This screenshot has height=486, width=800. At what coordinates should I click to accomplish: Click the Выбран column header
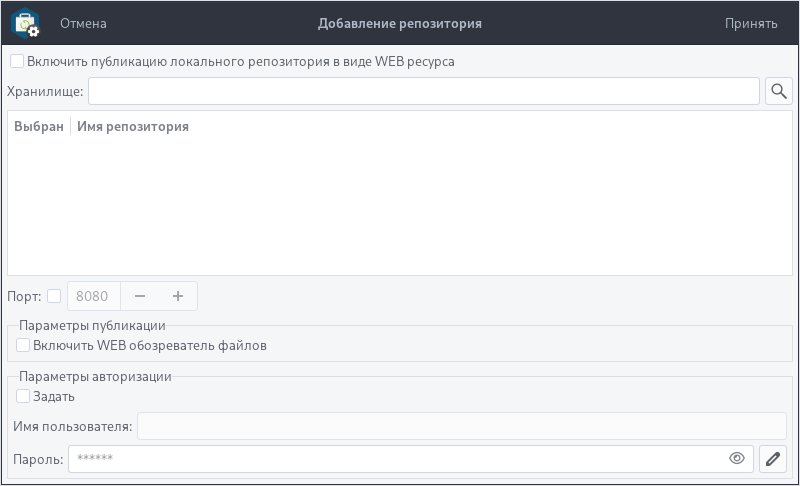click(x=39, y=126)
